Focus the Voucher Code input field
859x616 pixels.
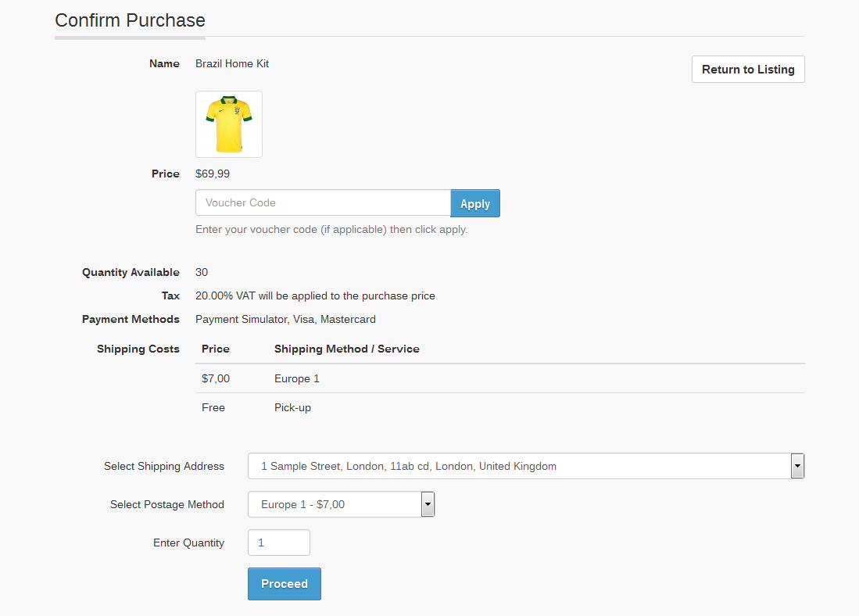[x=323, y=203]
